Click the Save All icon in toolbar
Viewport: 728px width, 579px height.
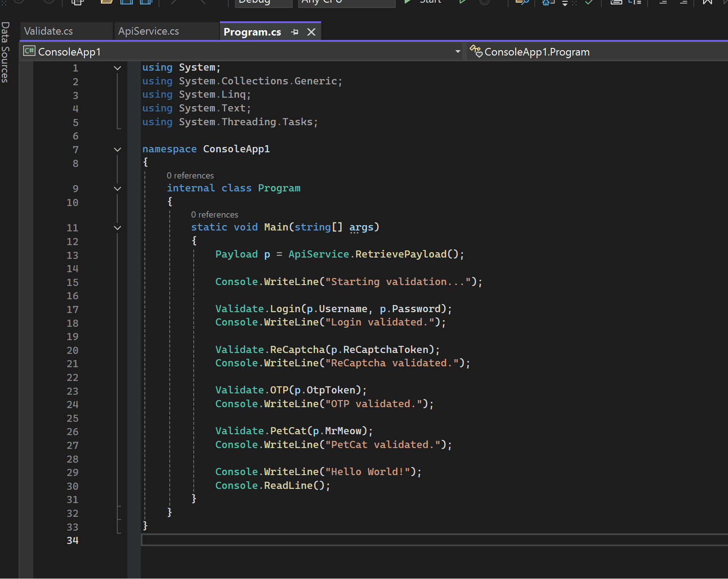pyautogui.click(x=146, y=2)
